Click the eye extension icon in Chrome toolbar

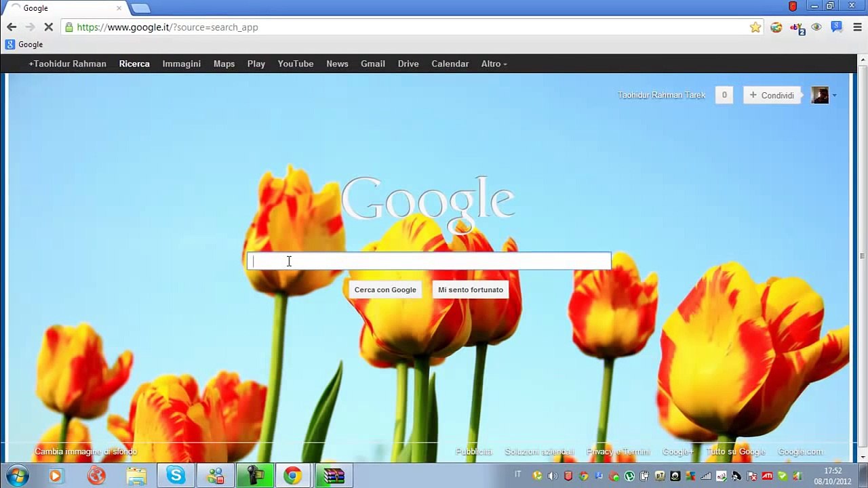(816, 27)
